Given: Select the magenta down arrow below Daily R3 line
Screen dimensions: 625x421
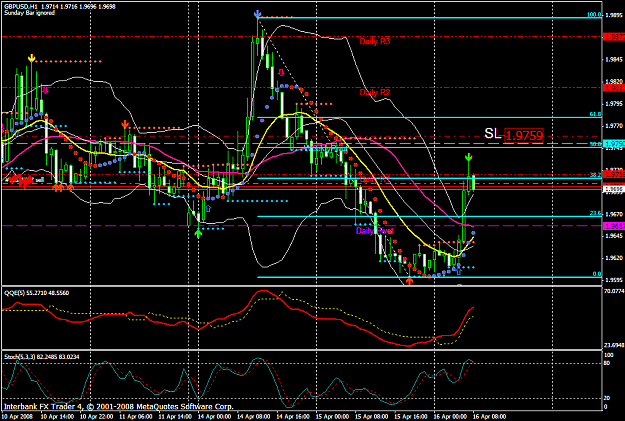Looking at the screenshot, I should pyautogui.click(x=281, y=72).
